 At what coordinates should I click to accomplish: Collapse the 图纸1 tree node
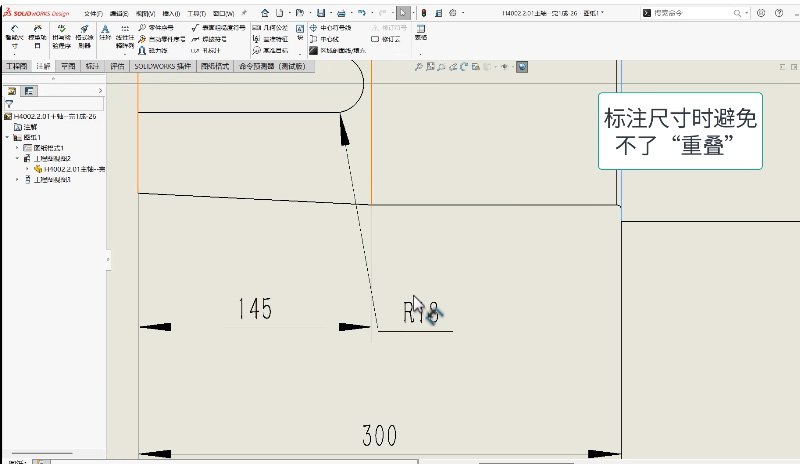pyautogui.click(x=7, y=137)
